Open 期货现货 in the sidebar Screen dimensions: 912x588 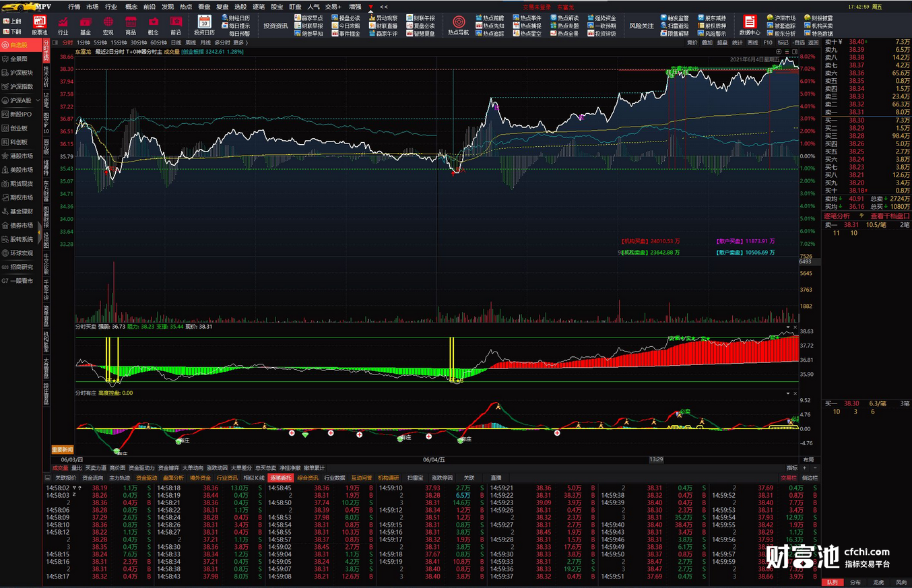coord(19,183)
